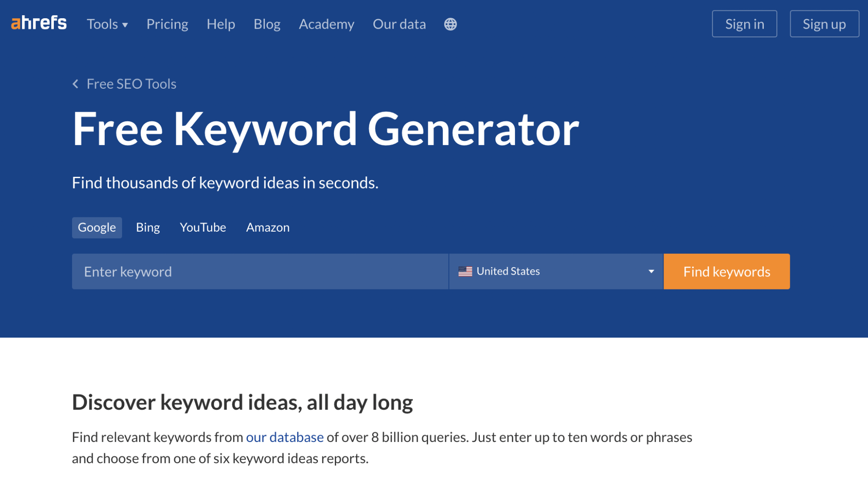The width and height of the screenshot is (868, 488).
Task: Go to the Help menu item
Action: (221, 24)
